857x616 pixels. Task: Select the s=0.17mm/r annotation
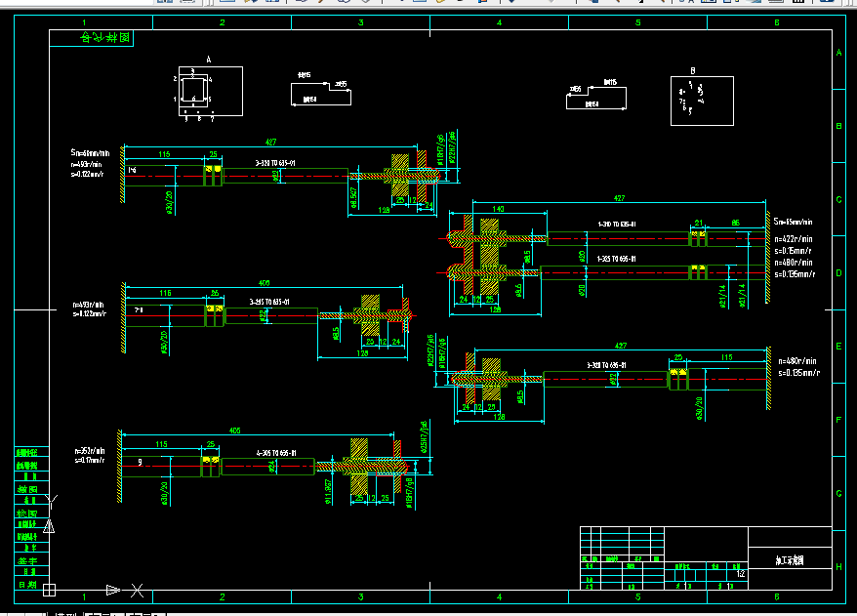(90, 460)
